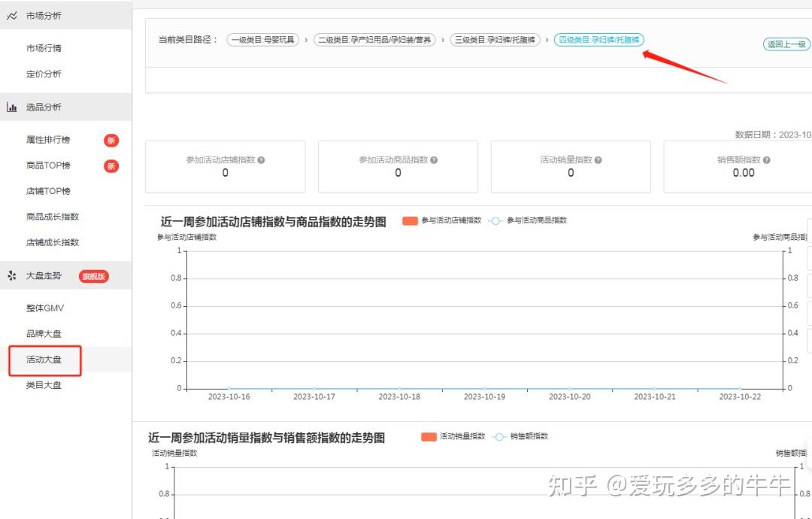Click the 新 badge beside 属性排行榜
This screenshot has width=812, height=519.
click(x=111, y=141)
